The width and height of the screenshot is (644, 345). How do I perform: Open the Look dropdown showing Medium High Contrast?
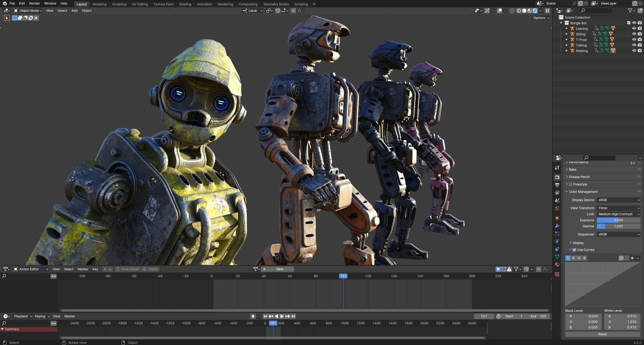click(618, 214)
